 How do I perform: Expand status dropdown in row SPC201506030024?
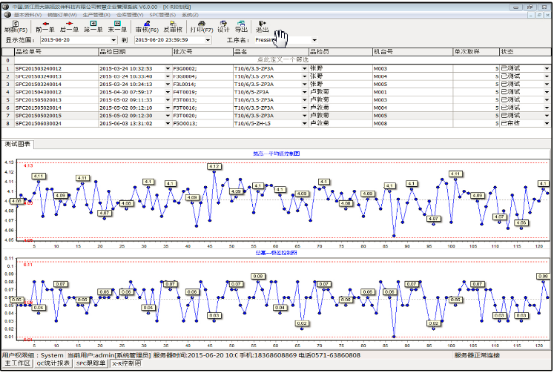coord(547,123)
